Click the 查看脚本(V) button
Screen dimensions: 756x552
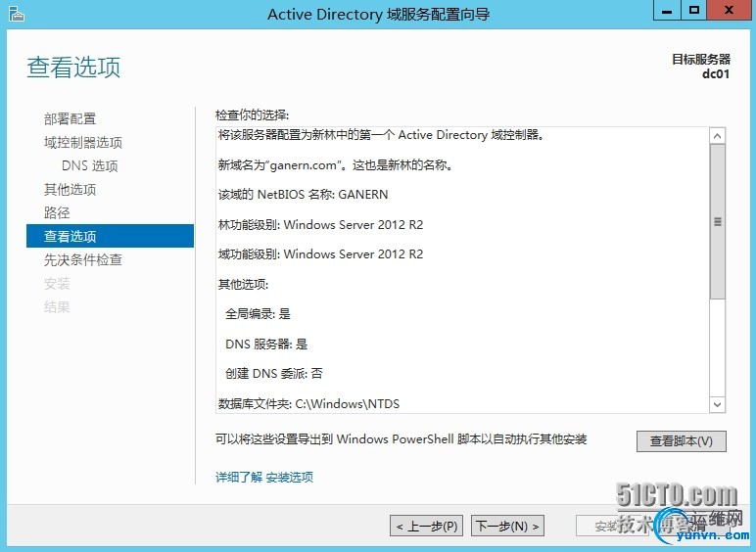point(682,441)
